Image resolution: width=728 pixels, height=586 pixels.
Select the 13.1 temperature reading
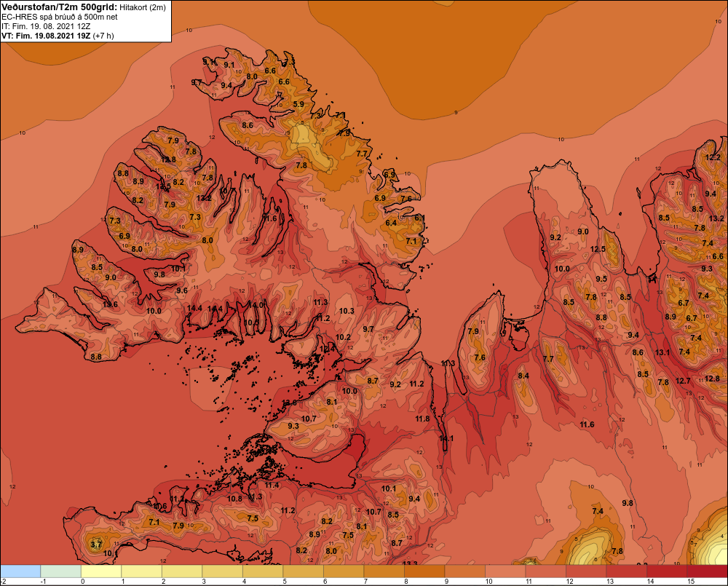pyautogui.click(x=662, y=352)
